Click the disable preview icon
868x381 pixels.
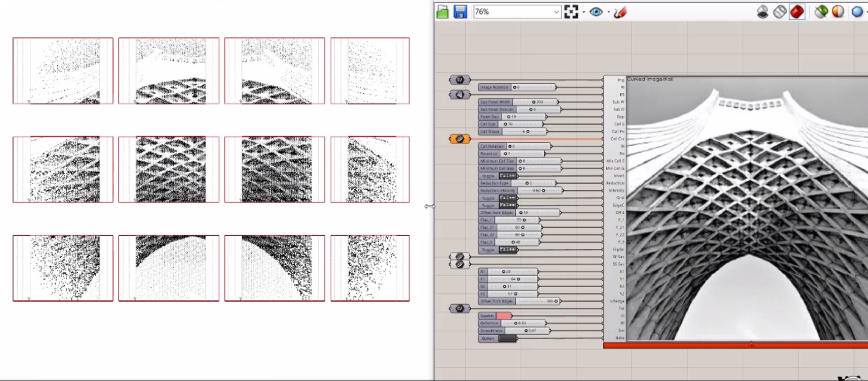coord(762,12)
